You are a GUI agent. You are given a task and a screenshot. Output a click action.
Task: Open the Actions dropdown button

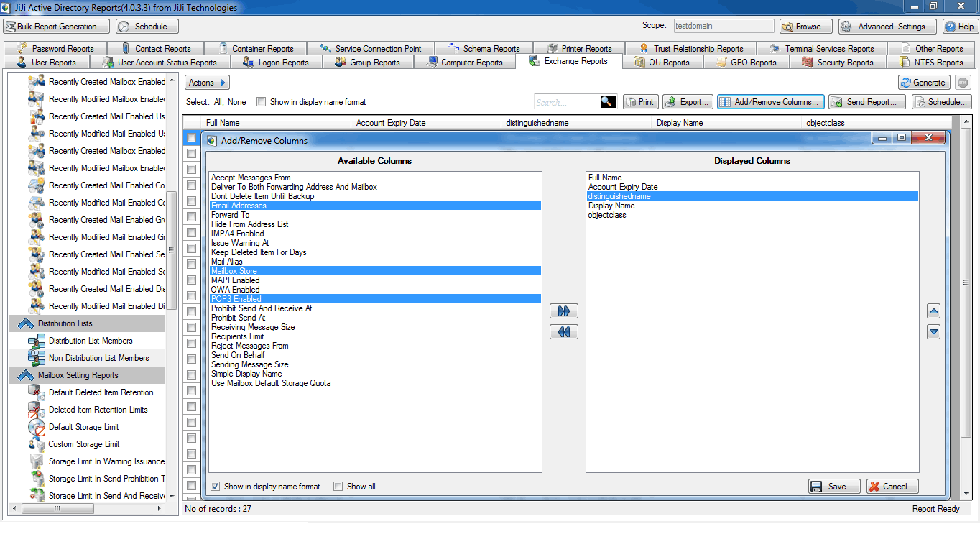[x=207, y=83]
